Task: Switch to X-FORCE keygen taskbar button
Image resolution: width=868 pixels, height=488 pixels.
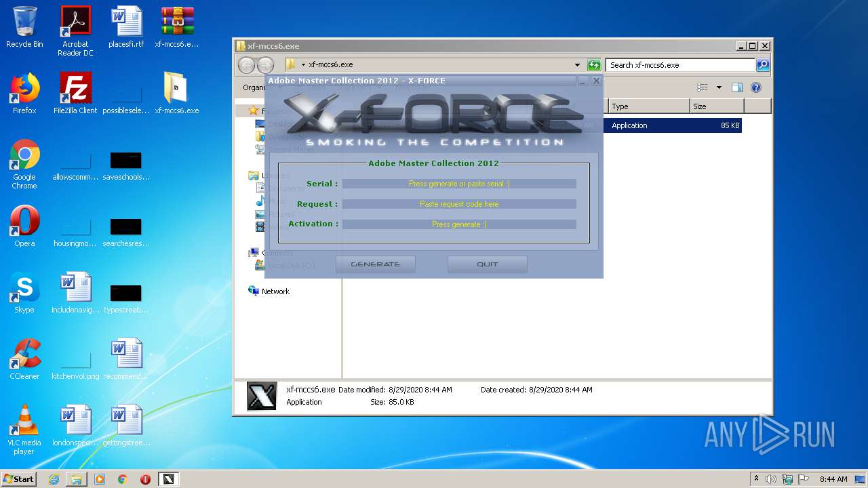Action: point(168,479)
